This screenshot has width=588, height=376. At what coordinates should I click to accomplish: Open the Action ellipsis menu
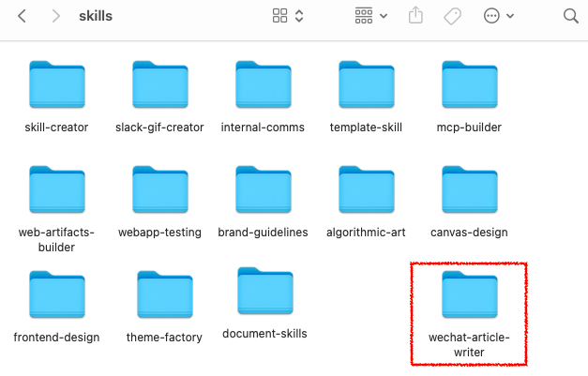pyautogui.click(x=498, y=16)
